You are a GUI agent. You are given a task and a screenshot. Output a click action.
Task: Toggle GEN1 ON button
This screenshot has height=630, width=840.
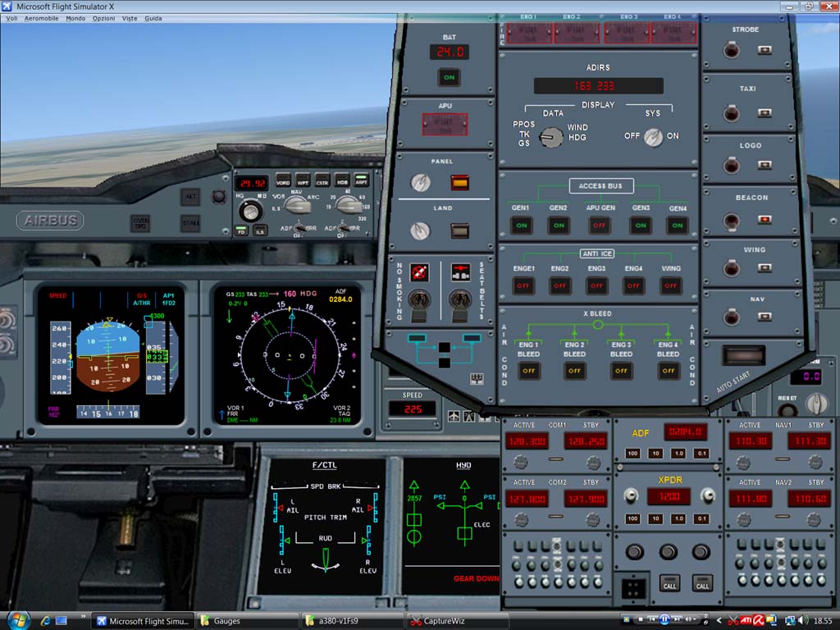pos(521,226)
